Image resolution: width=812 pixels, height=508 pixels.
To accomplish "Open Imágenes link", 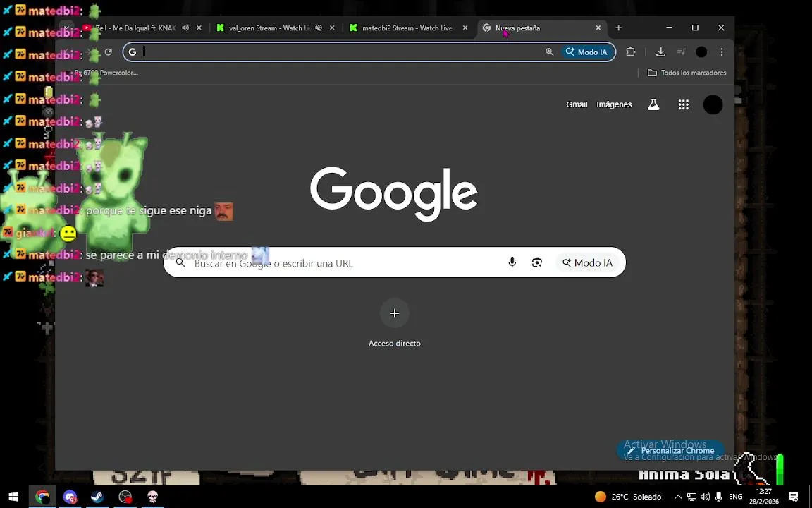I will click(x=614, y=104).
